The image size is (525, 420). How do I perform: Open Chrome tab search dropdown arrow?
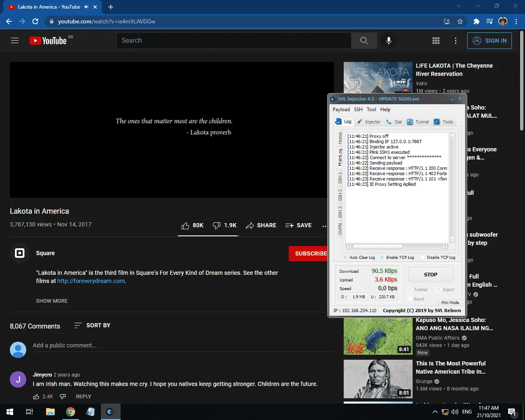459,6
